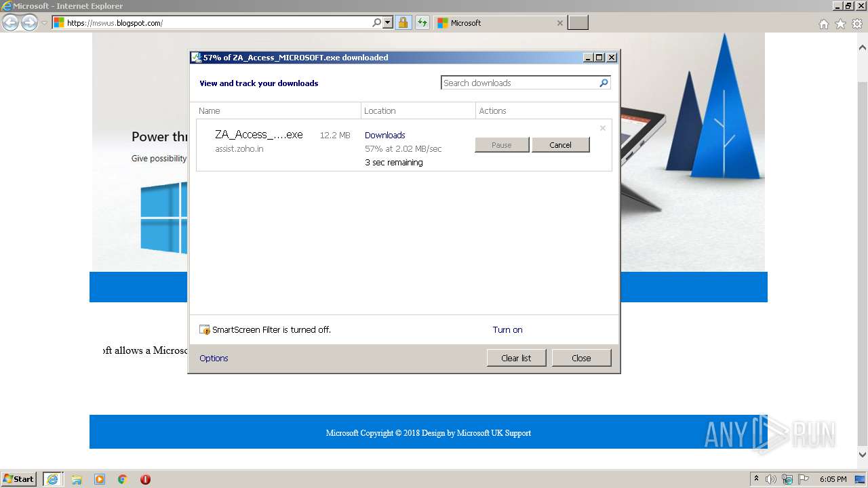Open the address bar autocomplete dropdown arrow
868x488 pixels.
388,23
